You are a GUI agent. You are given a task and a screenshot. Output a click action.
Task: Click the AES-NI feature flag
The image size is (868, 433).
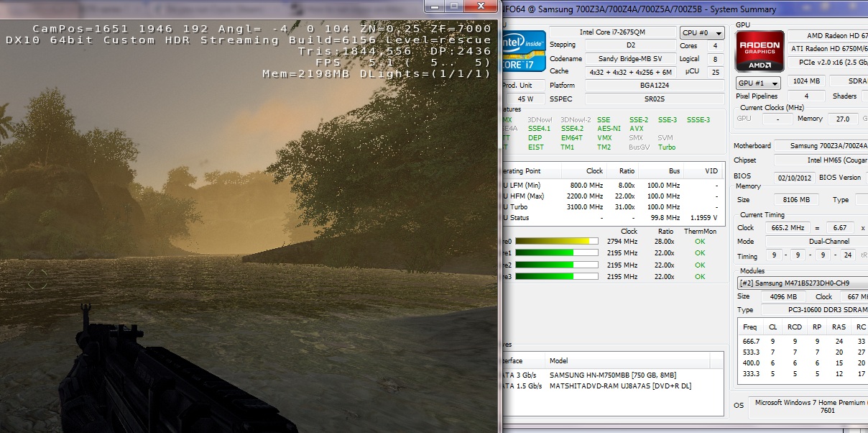pos(609,129)
